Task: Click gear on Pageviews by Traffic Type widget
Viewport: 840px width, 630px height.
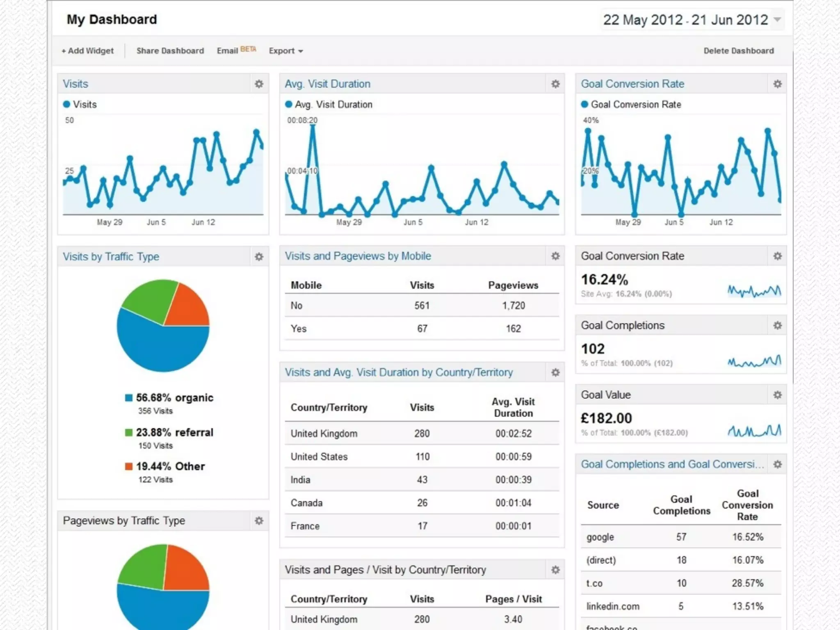Action: 259,521
